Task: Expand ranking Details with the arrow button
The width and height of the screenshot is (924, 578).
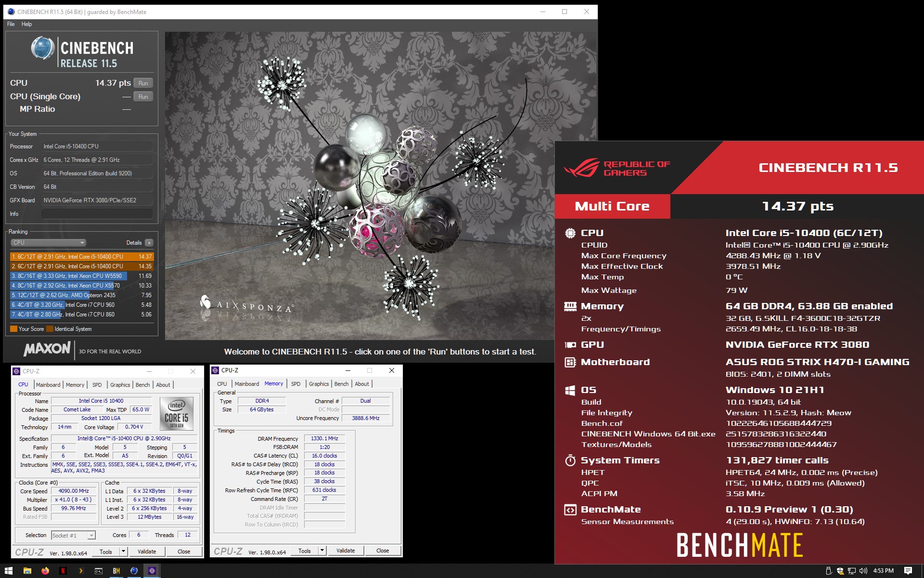Action: pyautogui.click(x=149, y=243)
